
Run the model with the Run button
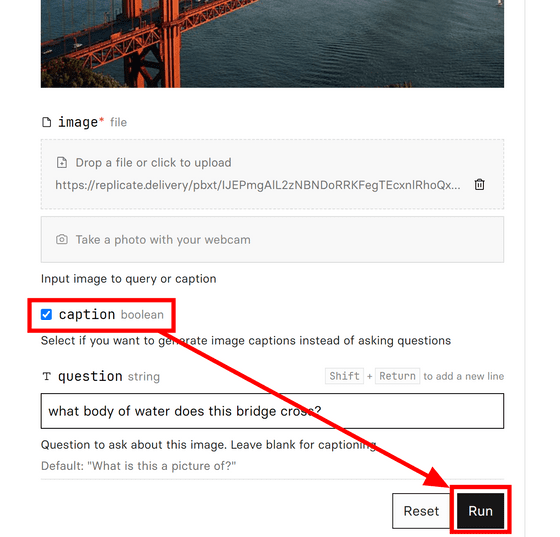(480, 511)
